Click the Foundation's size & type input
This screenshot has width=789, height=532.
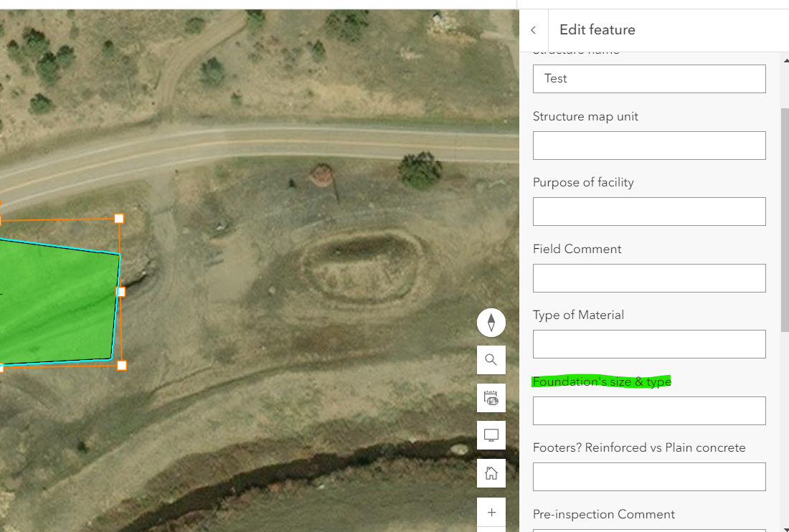click(x=649, y=411)
